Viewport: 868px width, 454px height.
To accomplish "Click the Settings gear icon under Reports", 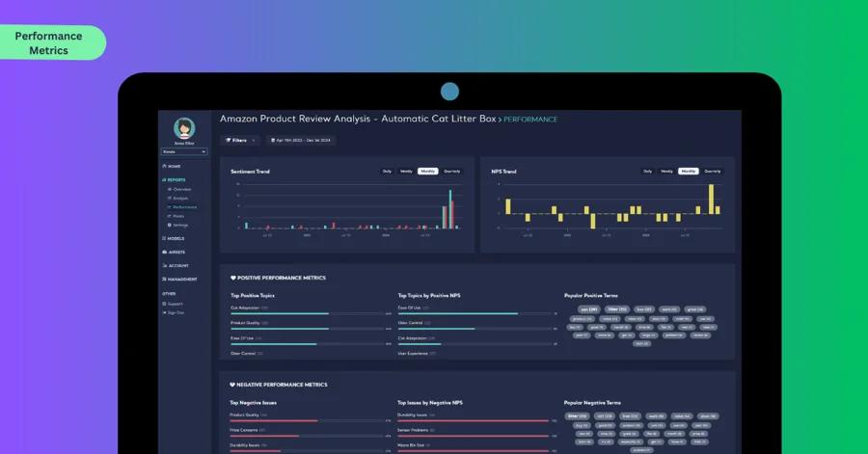I will coord(170,225).
